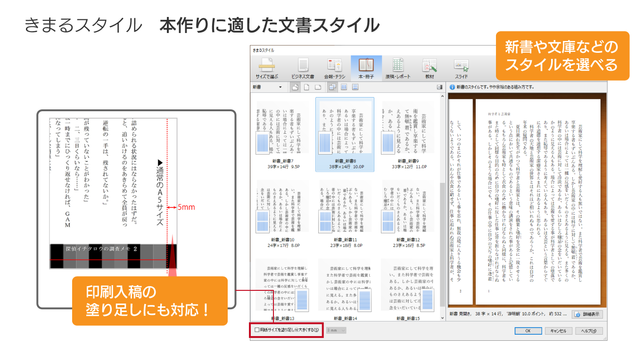Expand the 3 mm bleed size dropdown

[337, 330]
